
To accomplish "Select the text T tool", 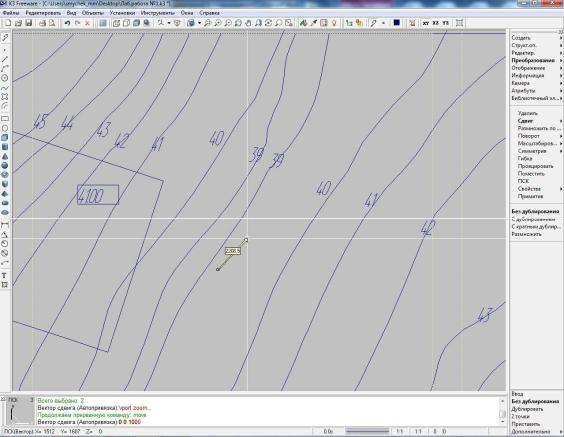I will click(4, 276).
